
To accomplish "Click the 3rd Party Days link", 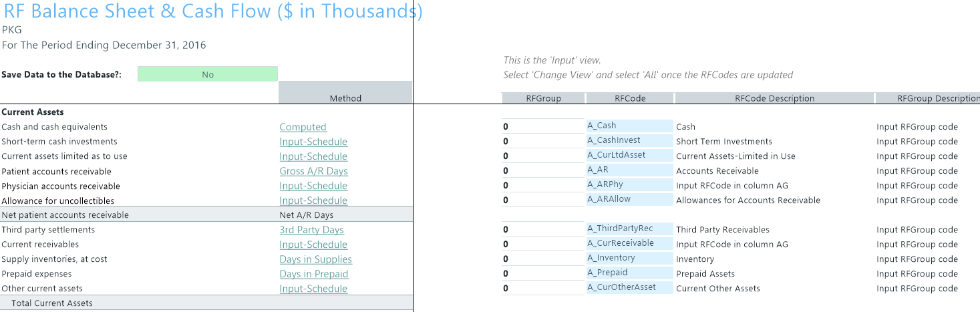I will point(311,230).
